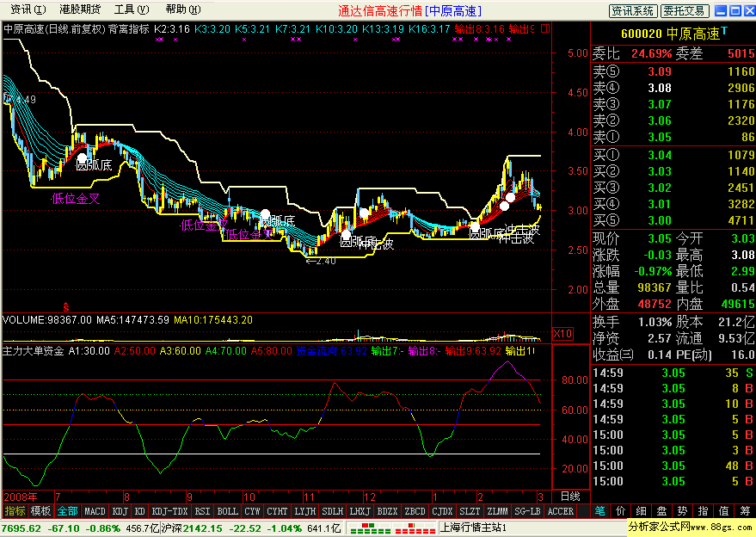The height and width of the screenshot is (537, 756).
Task: Select the 笔 tick detail tab
Action: tap(599, 511)
